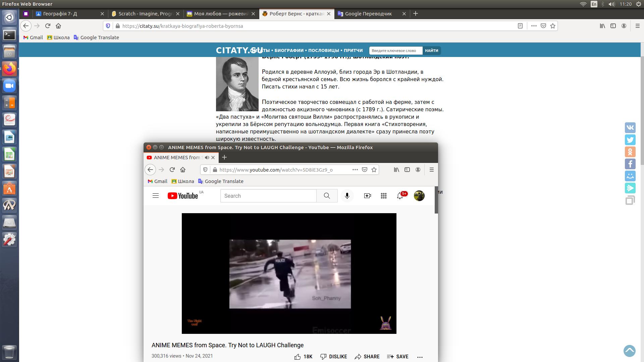Click the YouTube search magnifier button

(x=327, y=196)
